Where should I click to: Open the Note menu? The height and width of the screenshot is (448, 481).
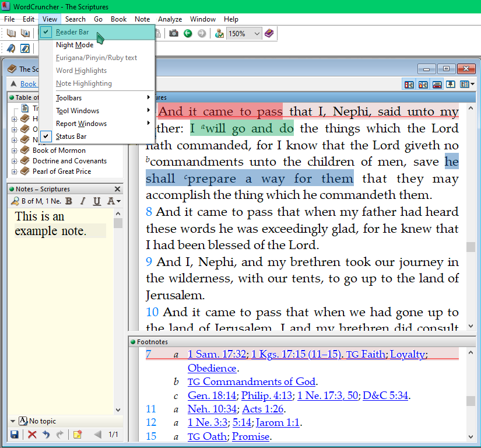pyautogui.click(x=142, y=19)
